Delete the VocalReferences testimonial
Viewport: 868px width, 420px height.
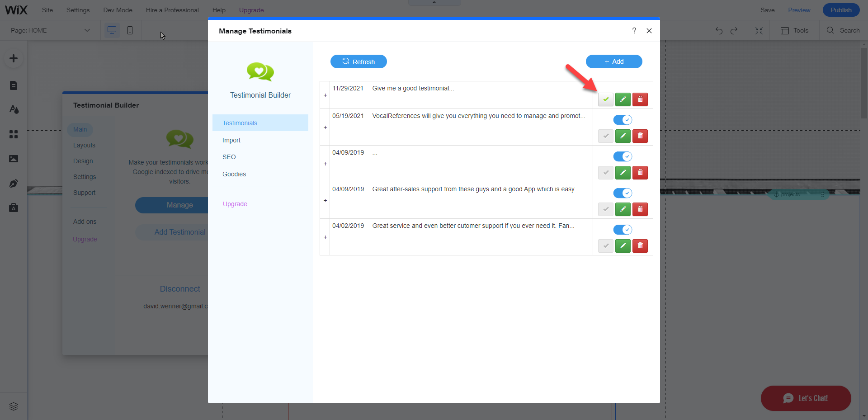(x=640, y=136)
